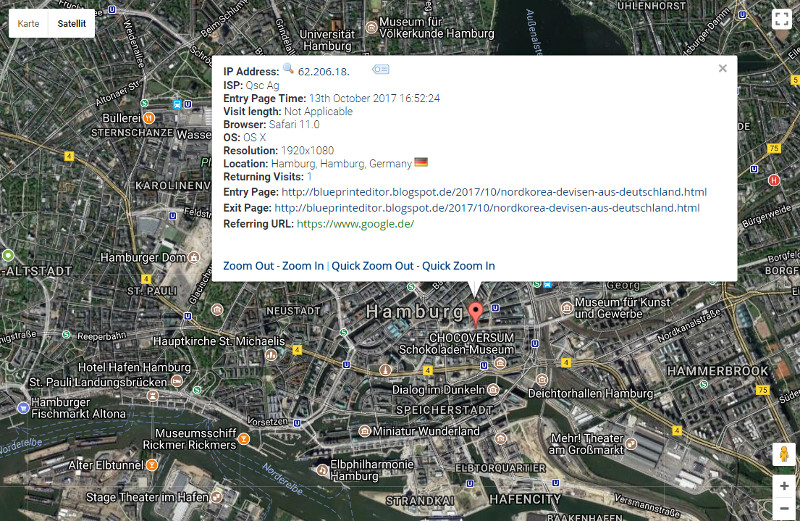
Task: Open the IP address 62.206.18. link
Action: point(323,71)
